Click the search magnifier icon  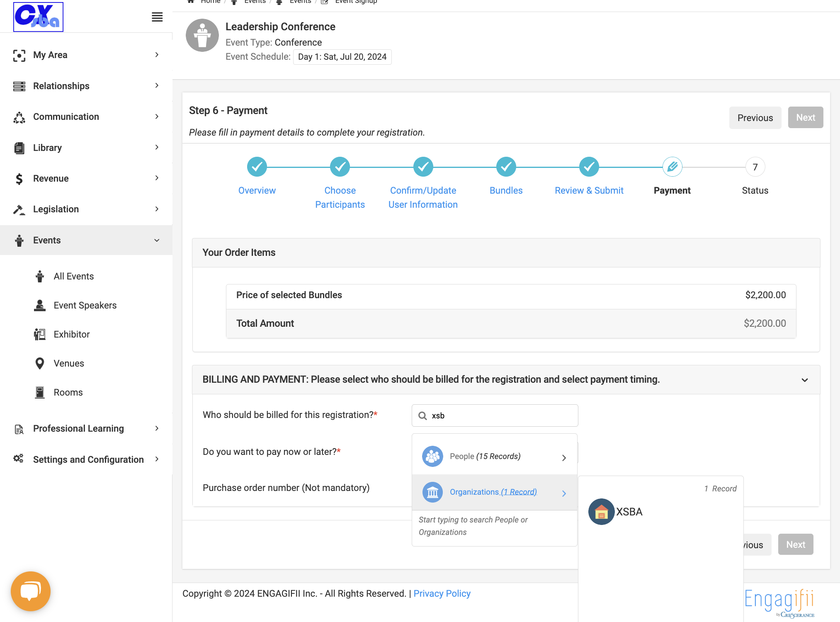click(422, 415)
